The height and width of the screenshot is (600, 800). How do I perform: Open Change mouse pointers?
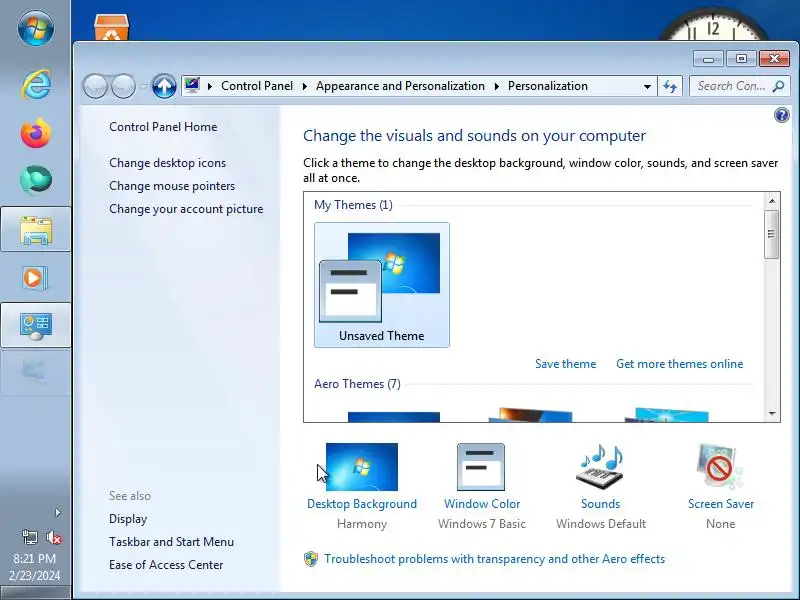(x=172, y=186)
